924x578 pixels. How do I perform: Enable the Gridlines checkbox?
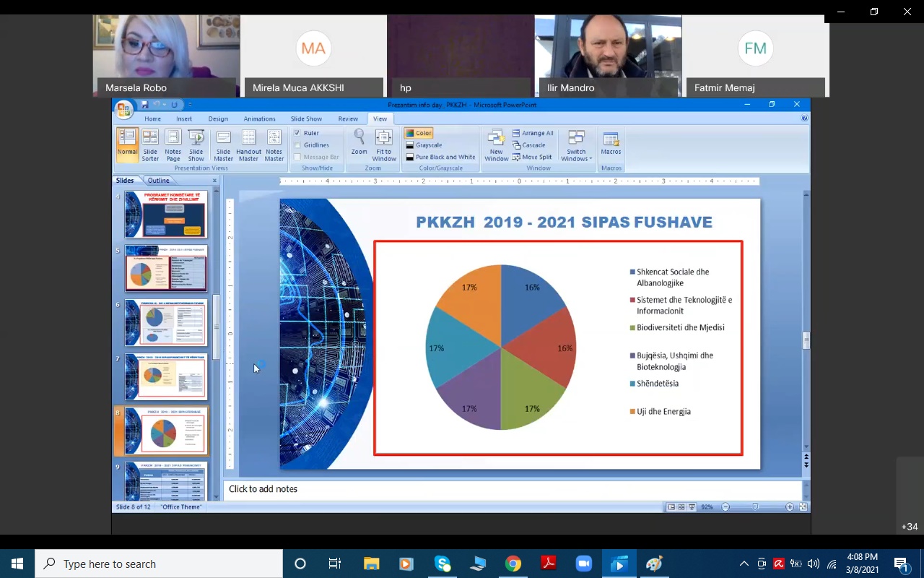pyautogui.click(x=297, y=145)
